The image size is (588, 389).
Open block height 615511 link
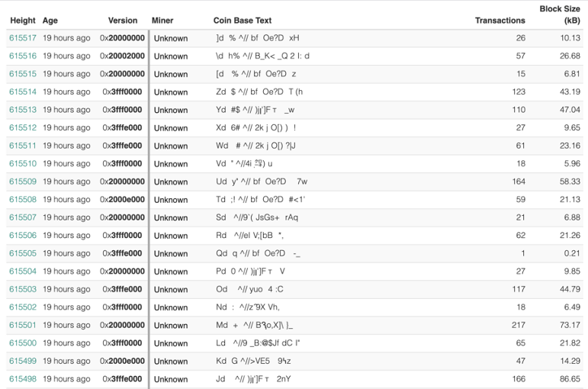point(23,146)
